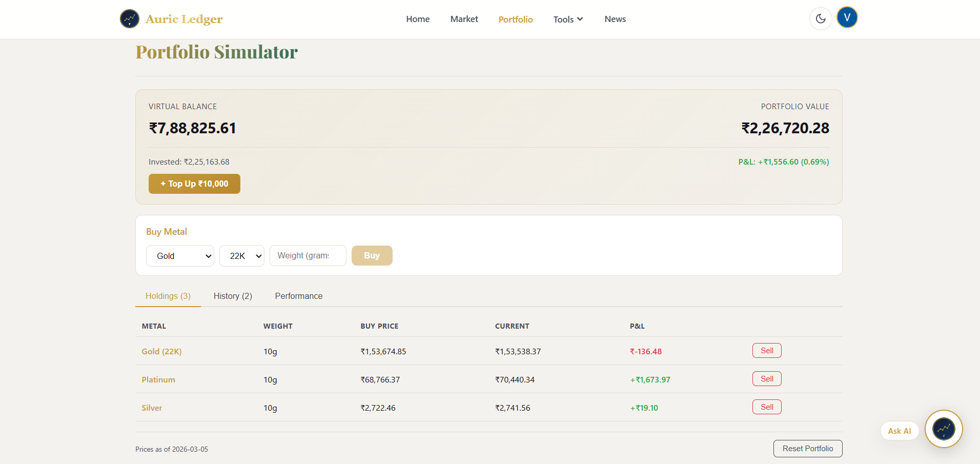This screenshot has height=464, width=980.
Task: Open the metal selection dropdown
Action: [180, 255]
